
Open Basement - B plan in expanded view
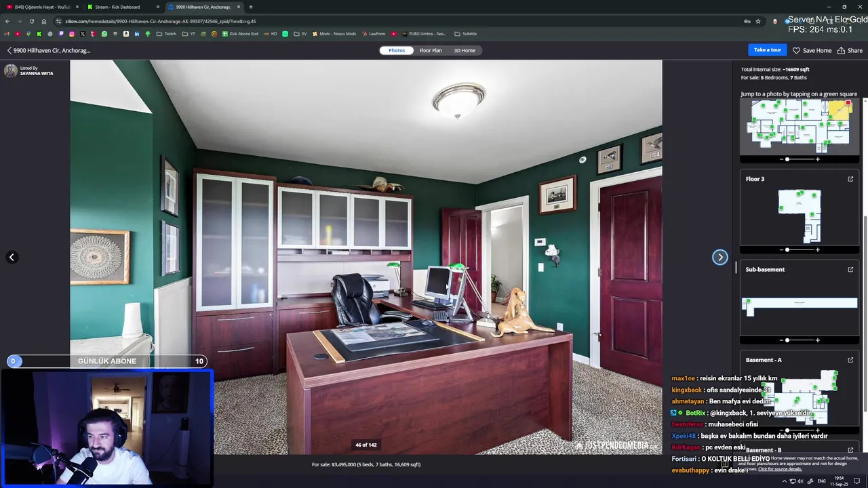850,450
